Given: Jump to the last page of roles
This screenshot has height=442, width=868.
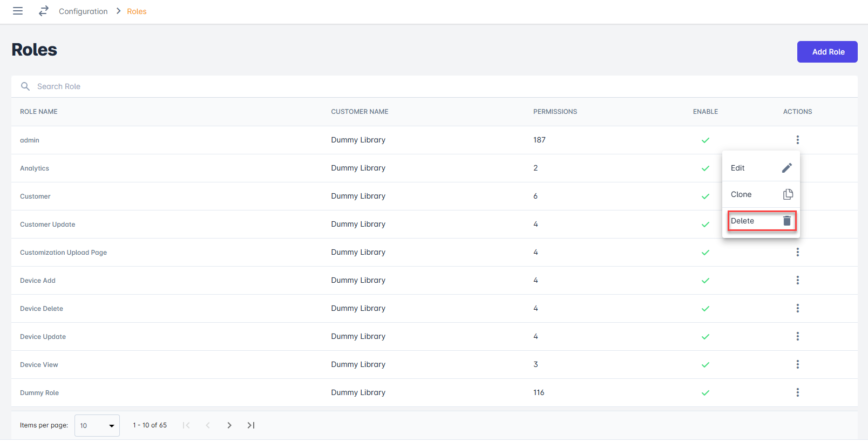Looking at the screenshot, I should pyautogui.click(x=251, y=425).
